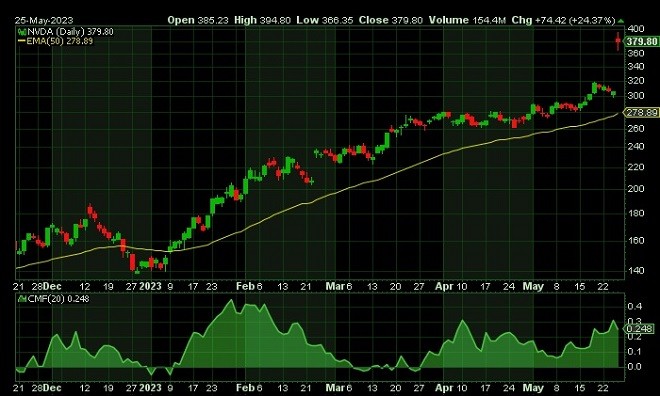Click the 0.4 CMF axis label
The height and width of the screenshot is (396, 660).
[x=635, y=306]
